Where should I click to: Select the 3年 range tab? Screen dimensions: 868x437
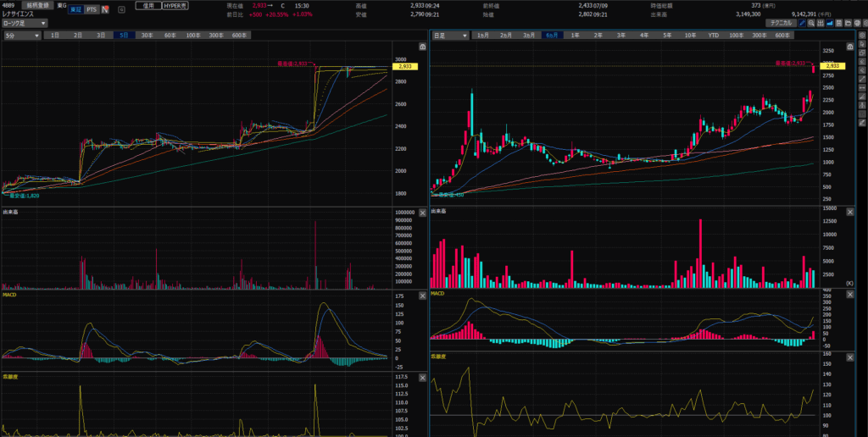click(621, 36)
